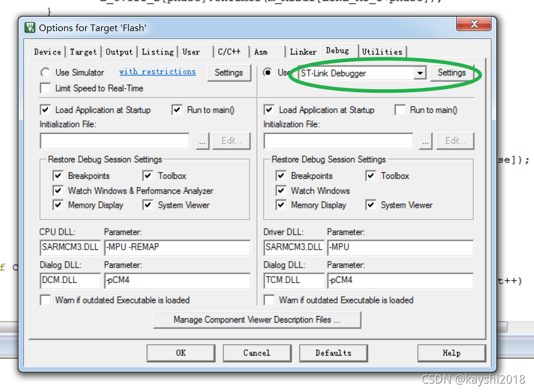Click the CPU DLL field SARMCM3.DLL
Screen dimensions: 534x392
(70, 247)
